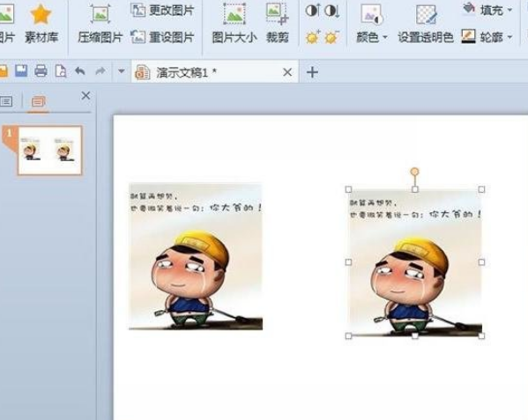Viewport: 528px width, 420px height.
Task: Click the rotation handle of selected picture
Action: coord(415,172)
